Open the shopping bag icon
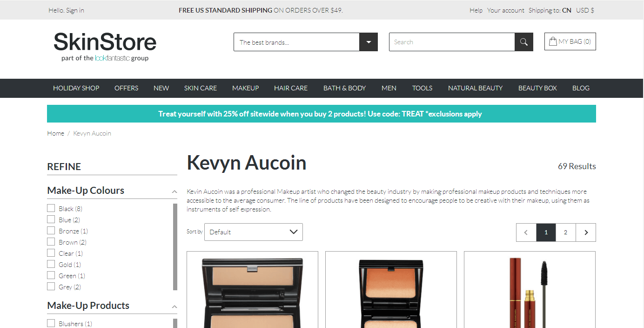The width and height of the screenshot is (644, 328). click(x=553, y=41)
